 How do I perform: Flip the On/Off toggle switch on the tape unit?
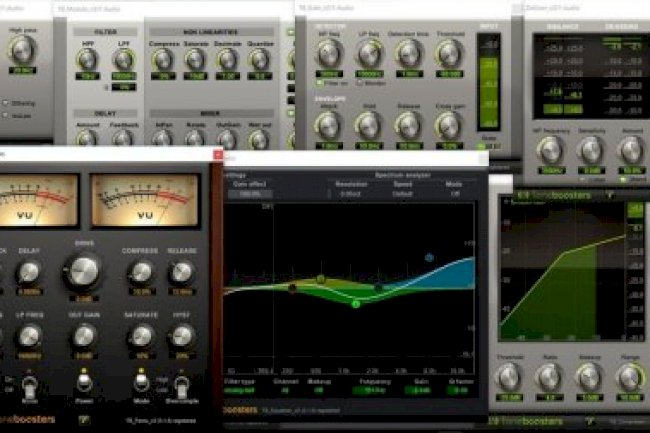click(x=29, y=385)
